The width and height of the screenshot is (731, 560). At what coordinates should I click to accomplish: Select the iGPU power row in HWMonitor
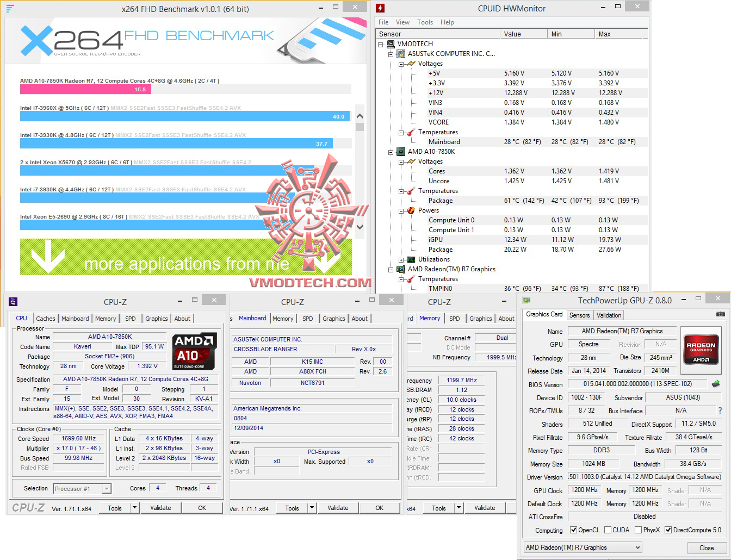[512, 240]
